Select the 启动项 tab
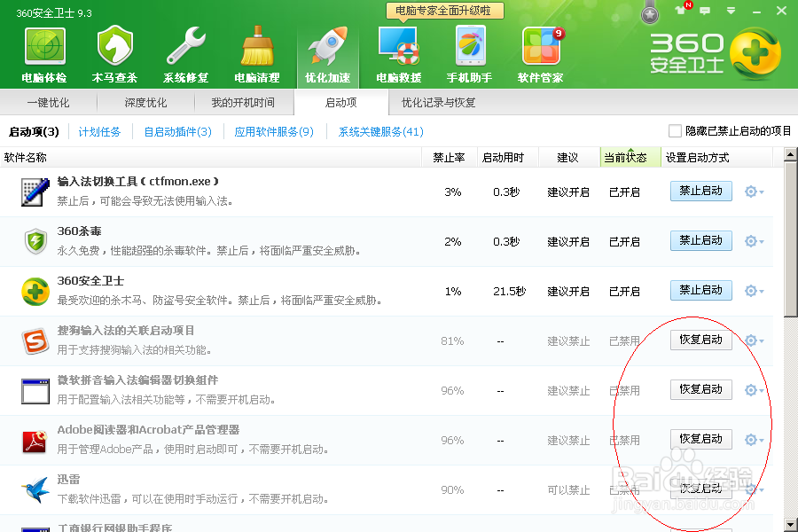The width and height of the screenshot is (798, 532). click(341, 102)
